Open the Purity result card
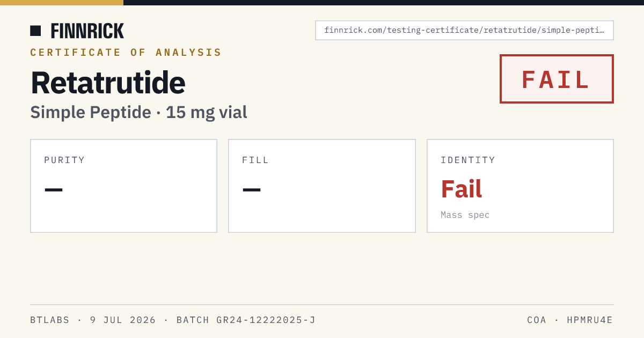 pyautogui.click(x=123, y=186)
